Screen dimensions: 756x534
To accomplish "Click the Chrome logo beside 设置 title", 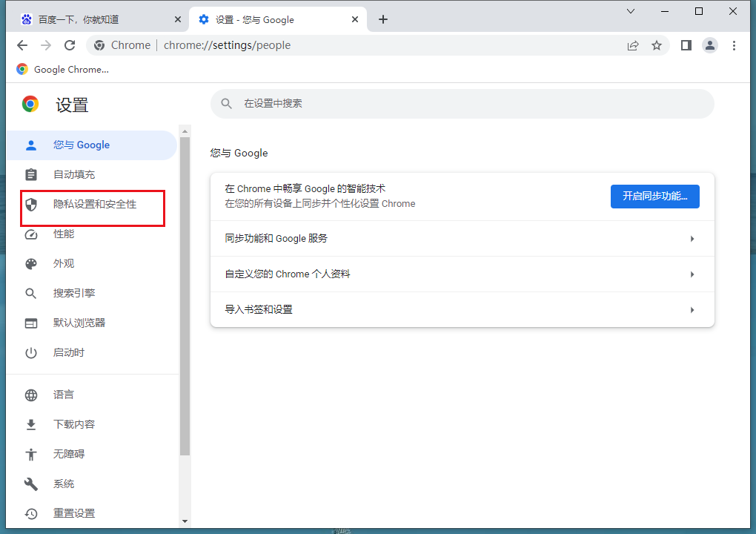I will coord(30,104).
